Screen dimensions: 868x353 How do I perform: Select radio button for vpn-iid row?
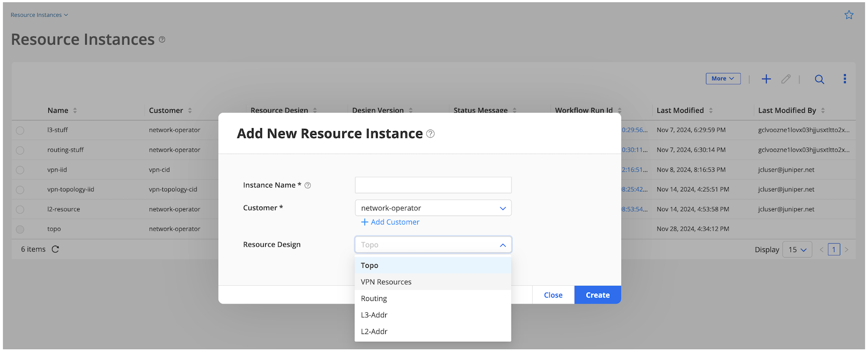point(20,170)
